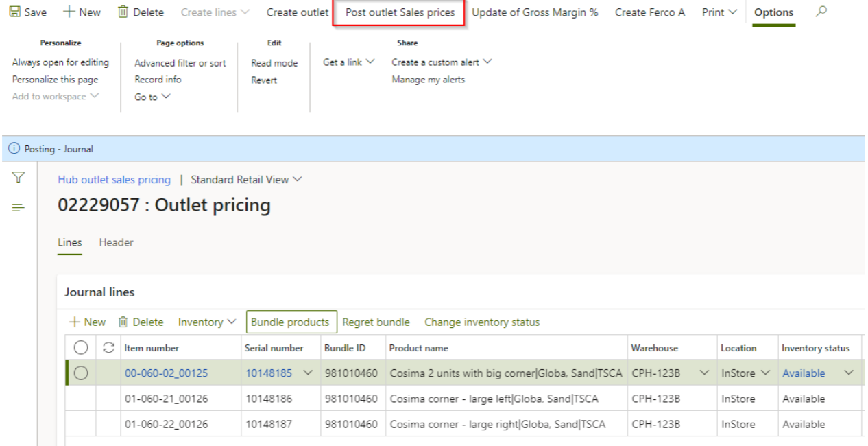This screenshot has width=868, height=446.
Task: Click the trash Delete icon in Journal lines
Action: click(123, 322)
